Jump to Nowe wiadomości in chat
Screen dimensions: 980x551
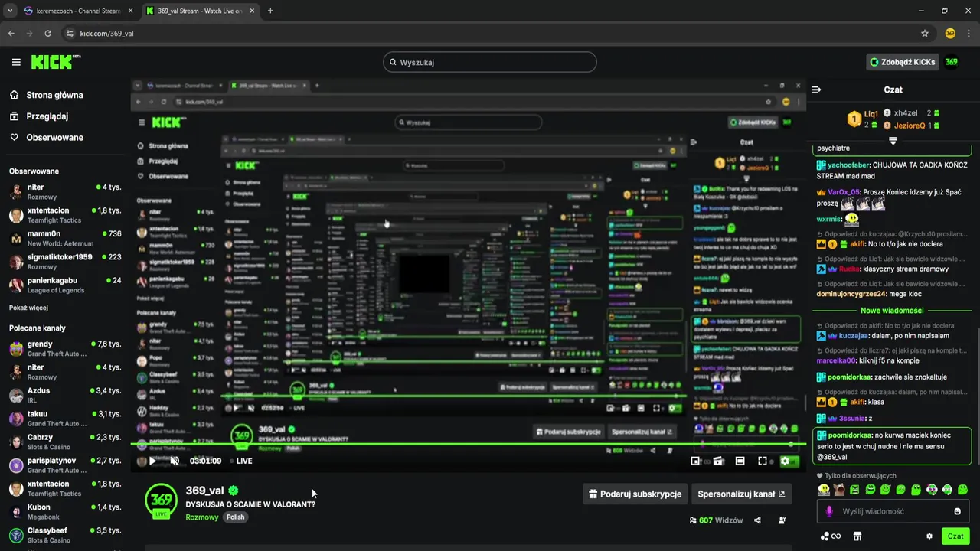click(892, 311)
